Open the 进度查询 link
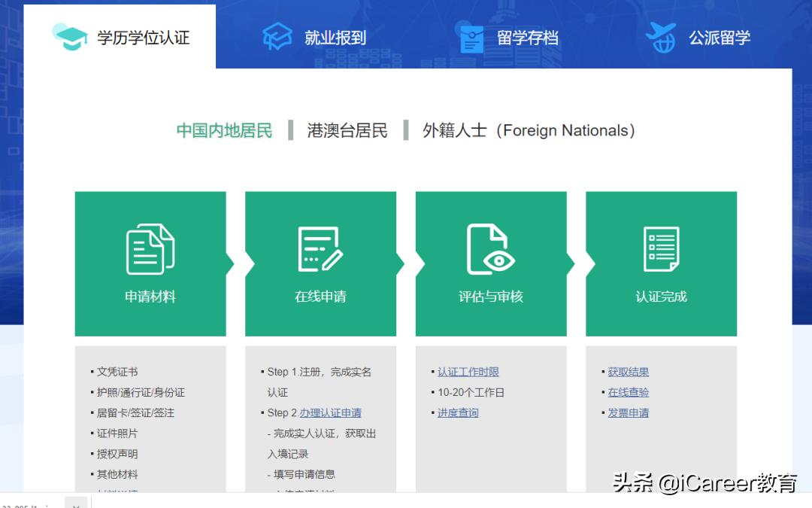The width and height of the screenshot is (812, 508). [458, 412]
